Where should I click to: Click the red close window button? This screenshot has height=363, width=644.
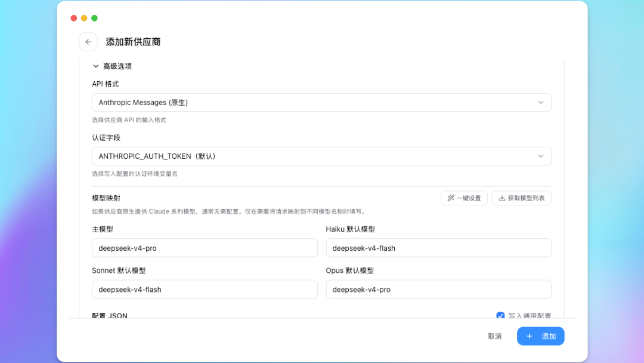pyautogui.click(x=74, y=19)
